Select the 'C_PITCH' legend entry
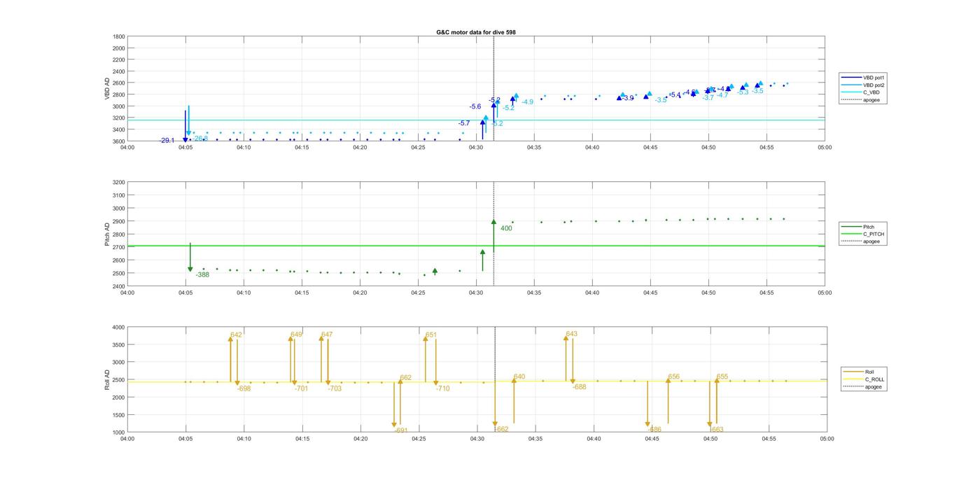This screenshot has width=980, height=485. pos(862,234)
